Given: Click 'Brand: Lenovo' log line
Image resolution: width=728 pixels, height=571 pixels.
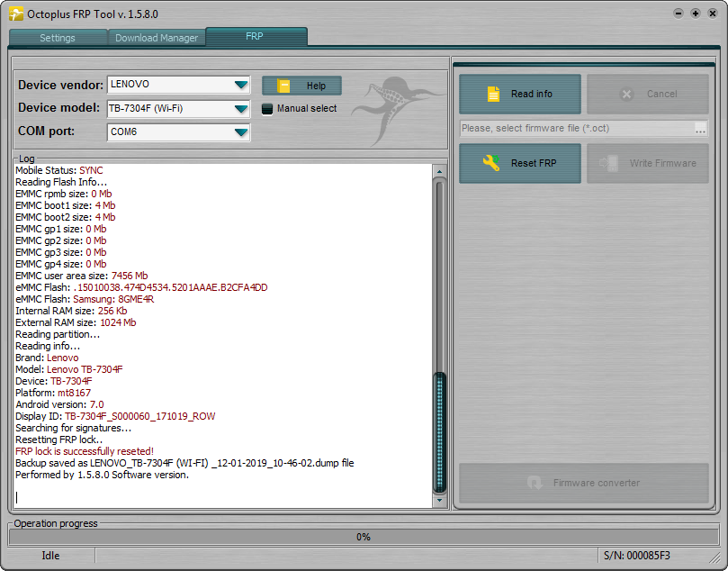Looking at the screenshot, I should tap(47, 358).
